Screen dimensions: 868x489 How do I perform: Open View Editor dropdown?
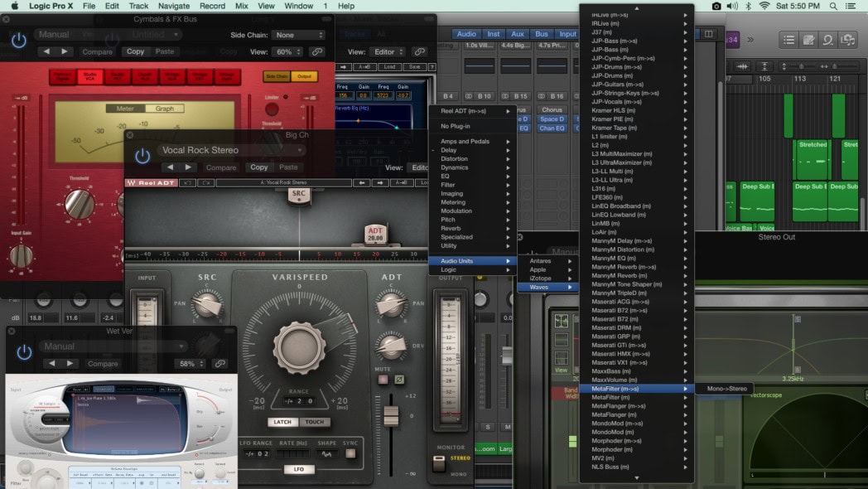(388, 51)
